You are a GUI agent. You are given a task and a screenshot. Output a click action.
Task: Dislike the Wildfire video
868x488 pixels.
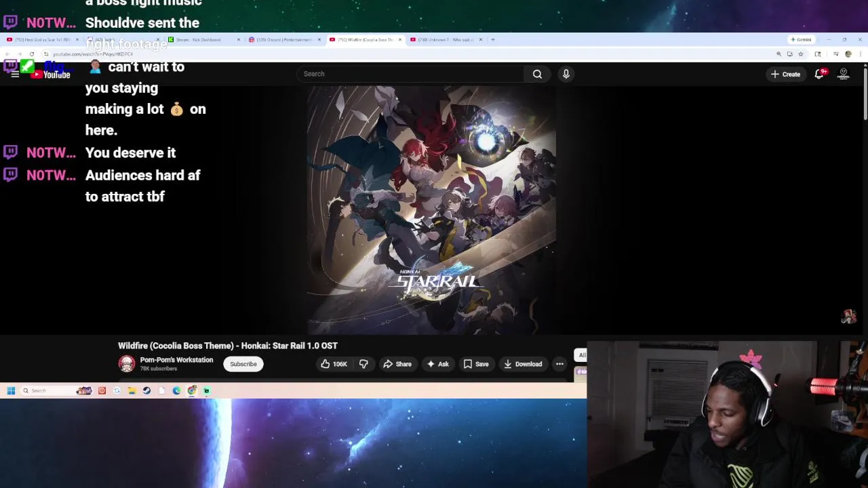click(363, 364)
